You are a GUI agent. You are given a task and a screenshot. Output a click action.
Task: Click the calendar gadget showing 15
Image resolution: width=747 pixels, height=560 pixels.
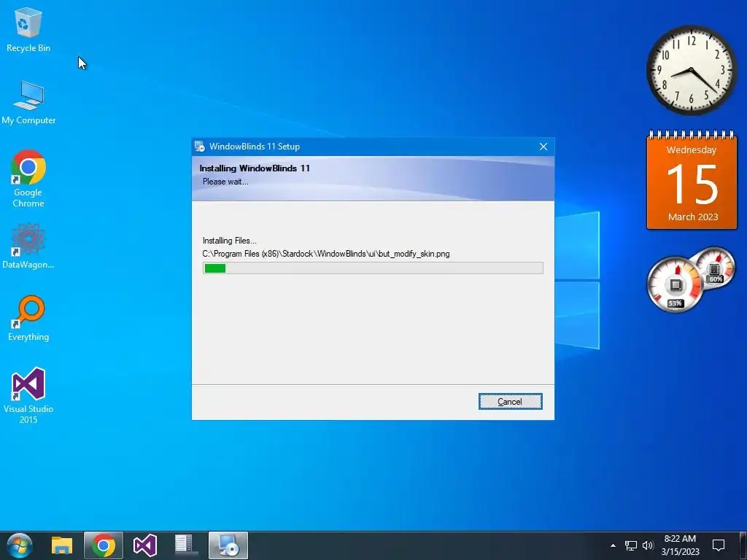(692, 180)
